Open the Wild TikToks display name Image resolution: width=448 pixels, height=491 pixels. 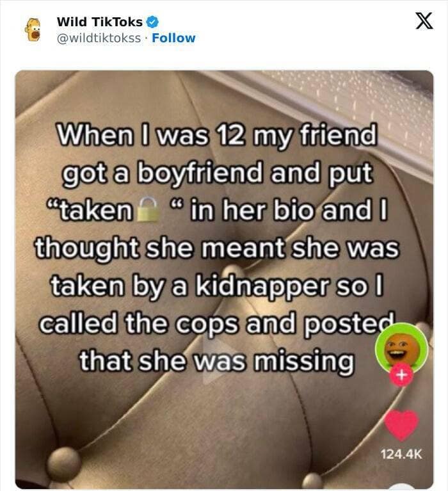[100, 22]
